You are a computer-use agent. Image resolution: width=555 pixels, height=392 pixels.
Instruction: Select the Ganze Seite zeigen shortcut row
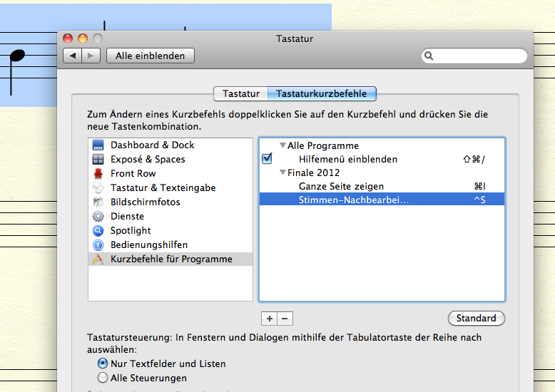[382, 186]
